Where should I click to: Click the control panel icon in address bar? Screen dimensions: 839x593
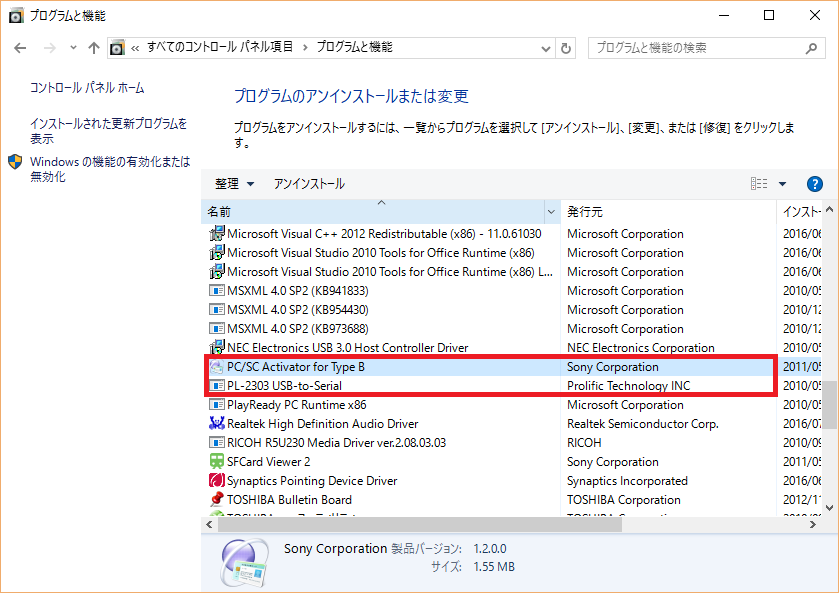click(117, 48)
